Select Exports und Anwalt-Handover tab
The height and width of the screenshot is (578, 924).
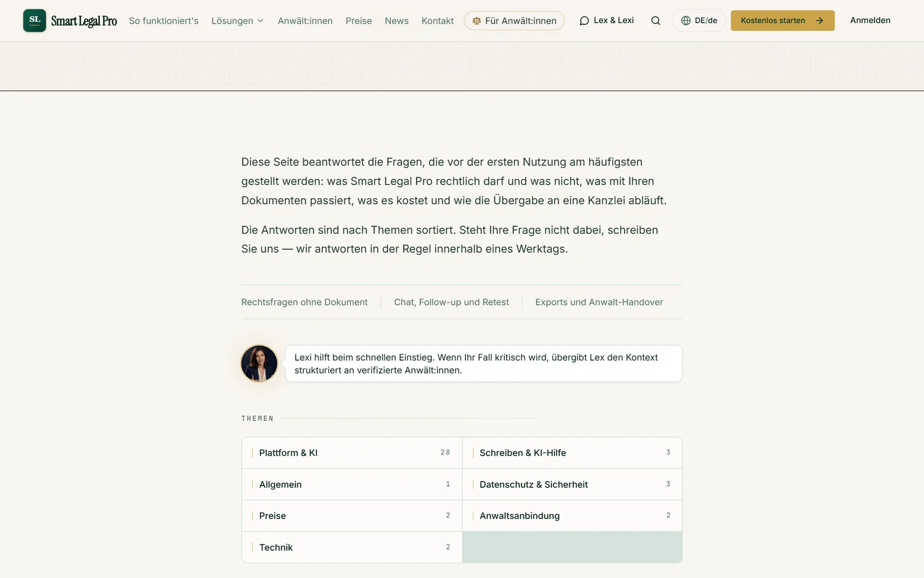pyautogui.click(x=599, y=302)
